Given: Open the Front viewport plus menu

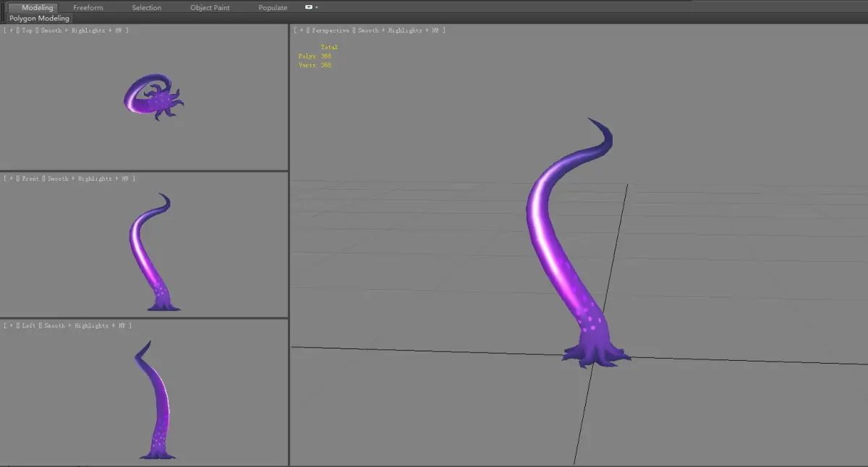Looking at the screenshot, I should coord(12,179).
